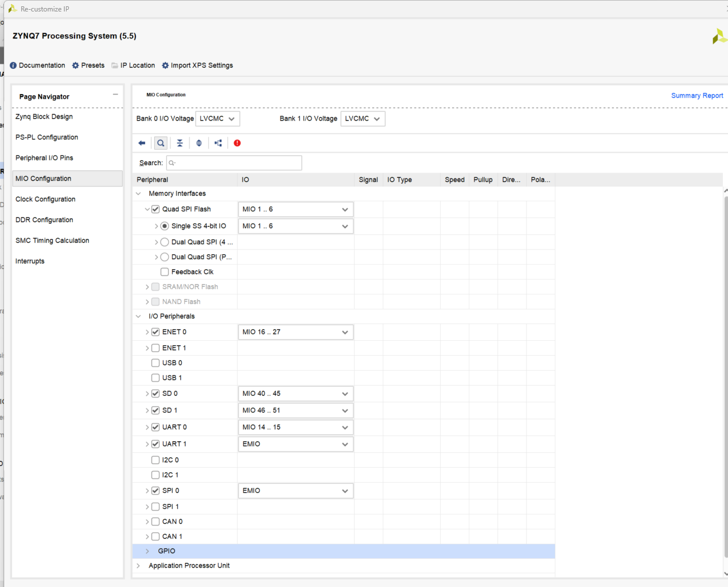Expand ENET 0 row chevron
This screenshot has height=587, width=728.
coord(147,332)
